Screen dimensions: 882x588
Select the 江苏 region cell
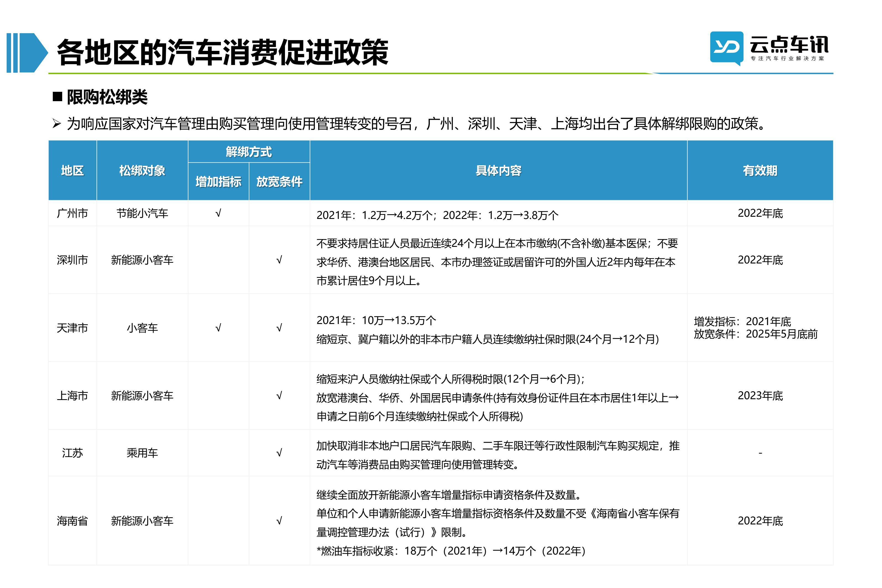pos(72,453)
